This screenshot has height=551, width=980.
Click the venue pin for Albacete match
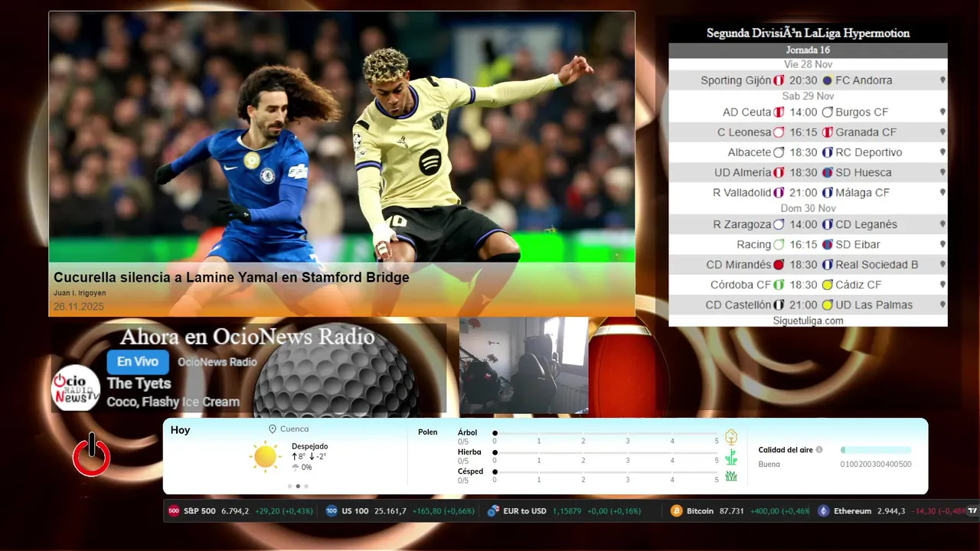tap(942, 152)
